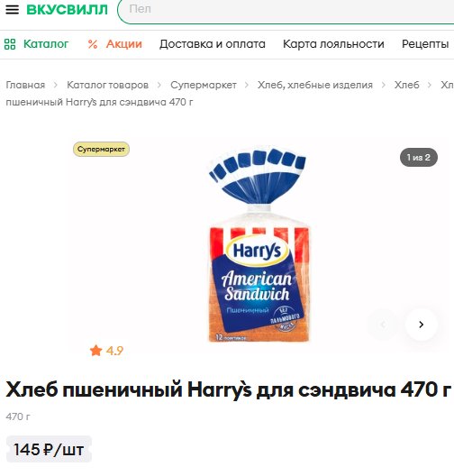Image resolution: width=454 pixels, height=476 pixels.
Task: Click the ВкусВилл logo
Action: pos(67,9)
